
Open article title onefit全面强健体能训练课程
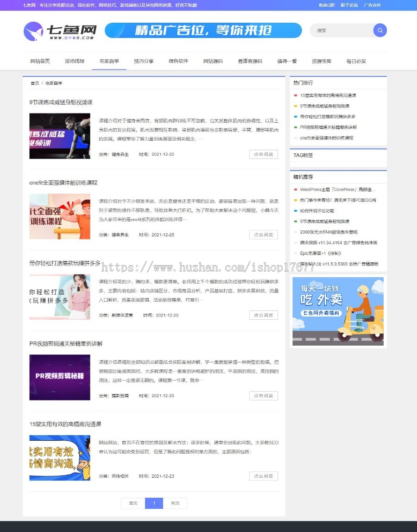coord(63,183)
